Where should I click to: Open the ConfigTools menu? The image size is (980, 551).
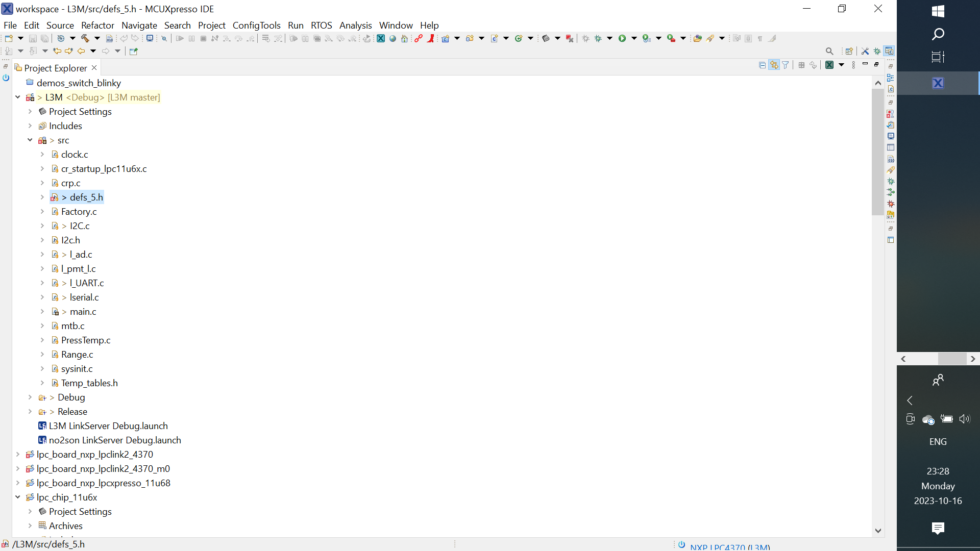pos(256,25)
